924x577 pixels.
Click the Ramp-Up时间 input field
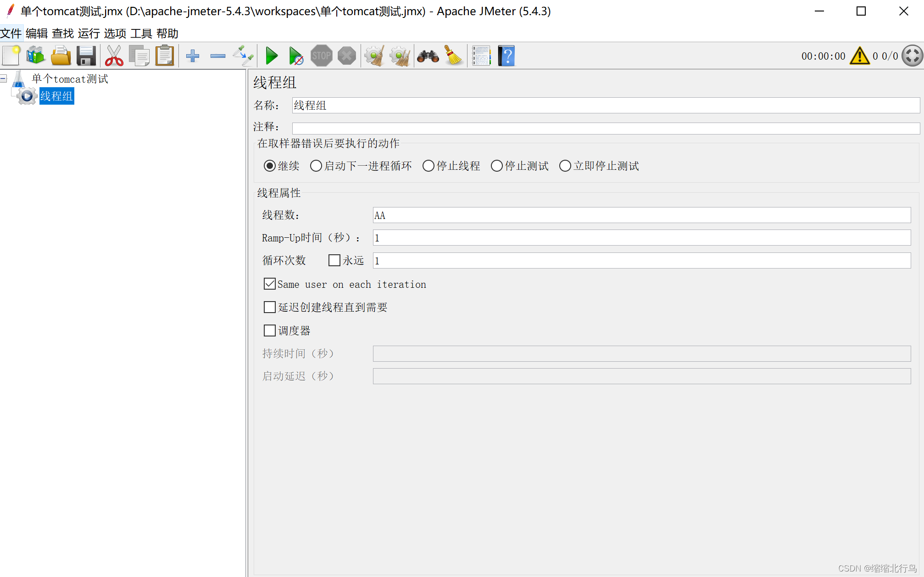click(x=641, y=237)
